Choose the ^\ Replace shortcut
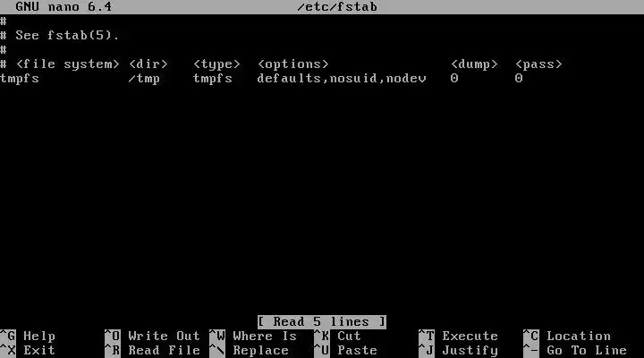The width and height of the screenshot is (644, 358). click(249, 351)
